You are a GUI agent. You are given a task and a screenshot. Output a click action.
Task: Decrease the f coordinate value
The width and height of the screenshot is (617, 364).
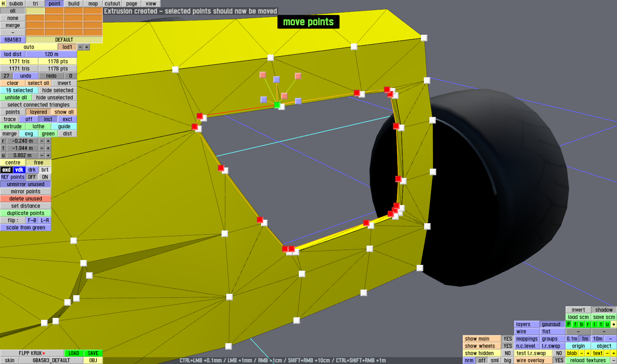[42, 148]
